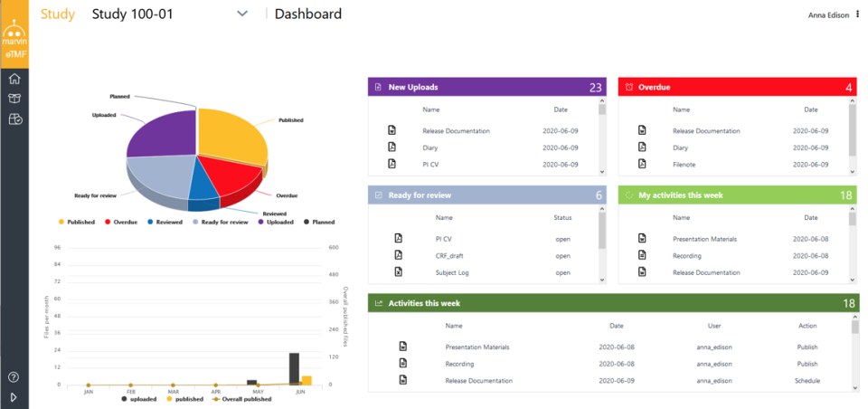Click the Overdue alarm clock icon
The height and width of the screenshot is (409, 868).
pyautogui.click(x=627, y=87)
